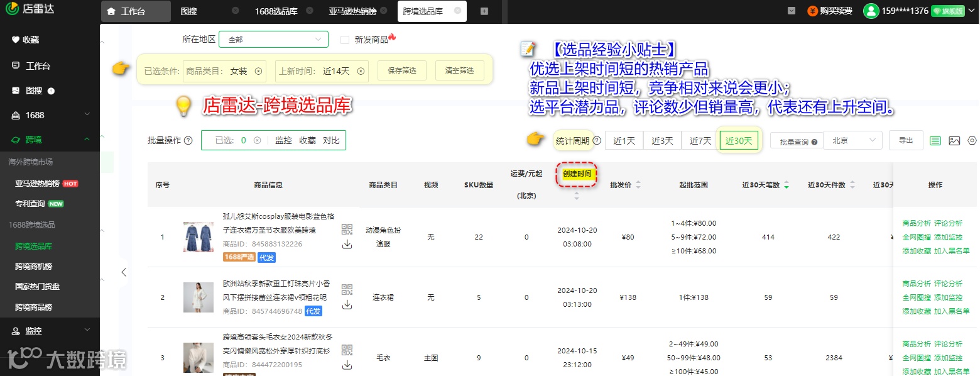
Task: Switch to the 亚马逊热销榜 tab
Action: [352, 11]
